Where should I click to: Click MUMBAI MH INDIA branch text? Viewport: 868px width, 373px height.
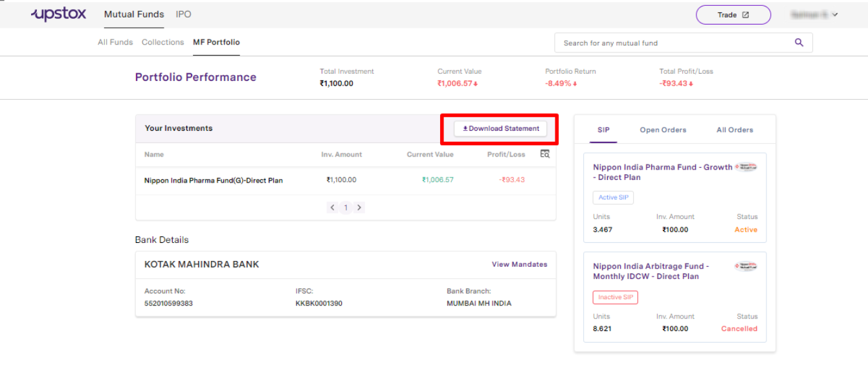point(479,303)
